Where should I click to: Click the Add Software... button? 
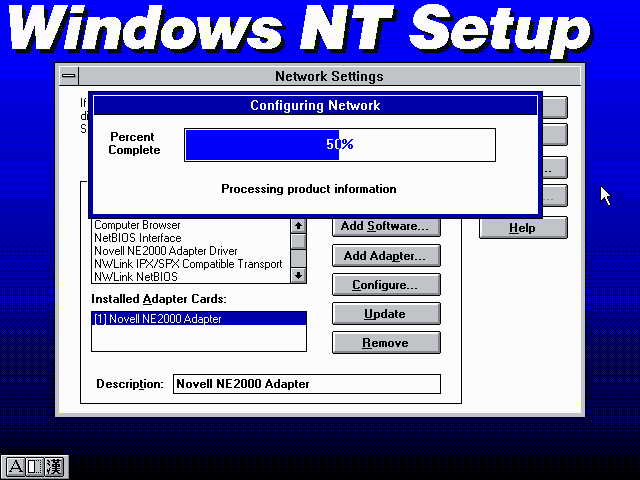(x=386, y=226)
